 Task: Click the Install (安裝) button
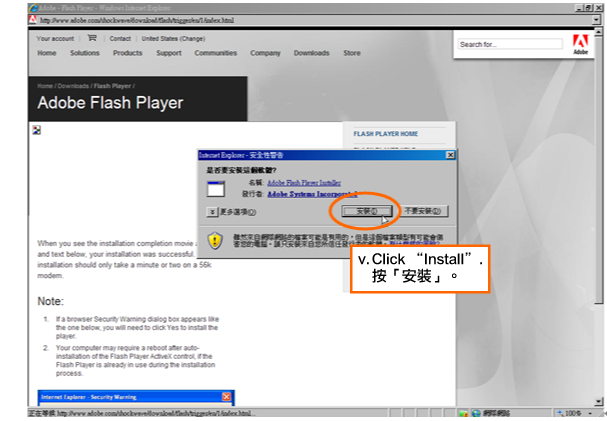pyautogui.click(x=366, y=212)
